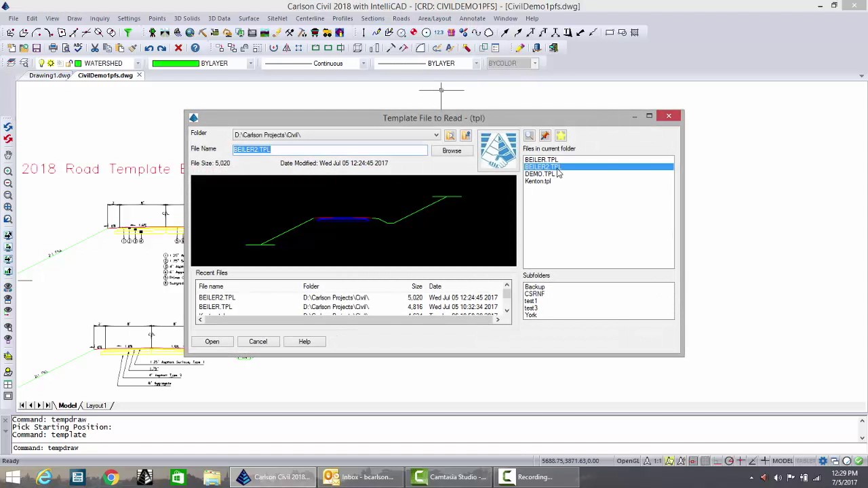This screenshot has height=488, width=868.
Task: Expand the Folder path dropdown
Action: 436,135
